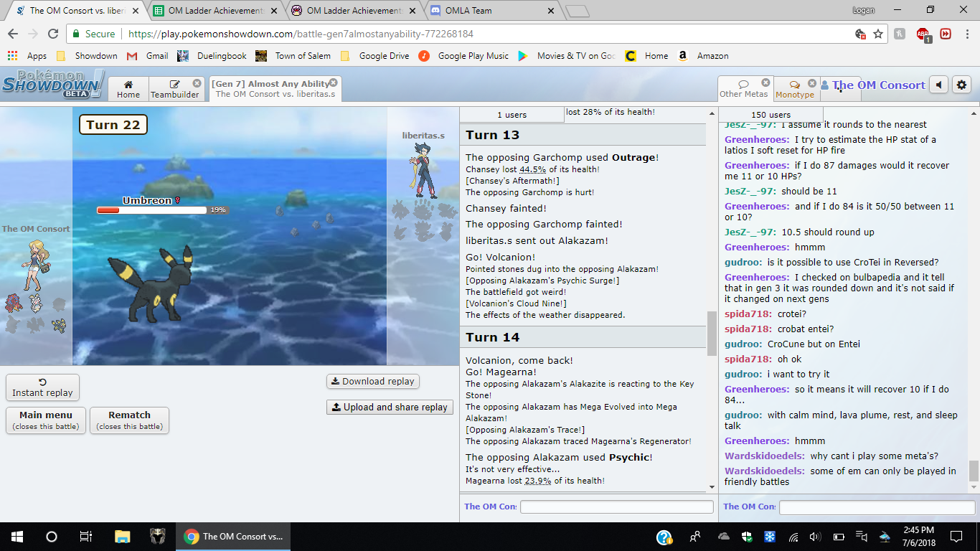Click Download replay button
Image resolution: width=980 pixels, height=551 pixels.
372,382
